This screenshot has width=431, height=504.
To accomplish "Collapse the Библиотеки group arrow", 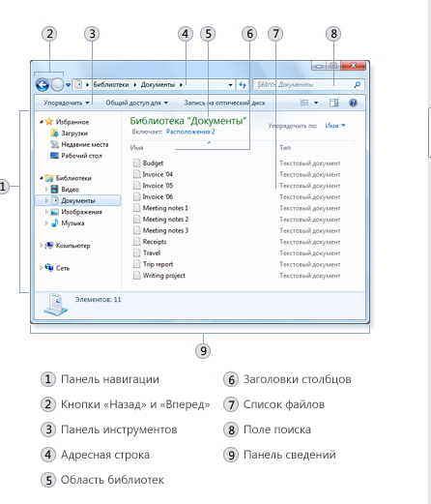I will [42, 178].
